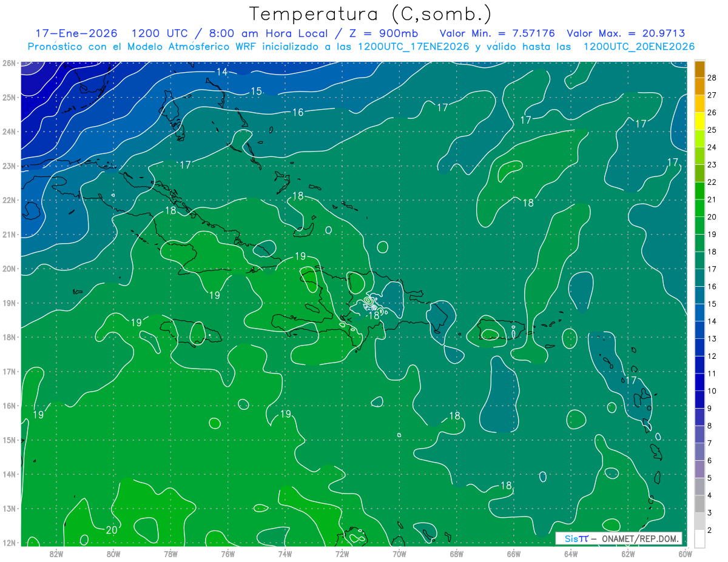Click longitude axis label '72W'
This screenshot has width=728, height=562.
tap(342, 554)
